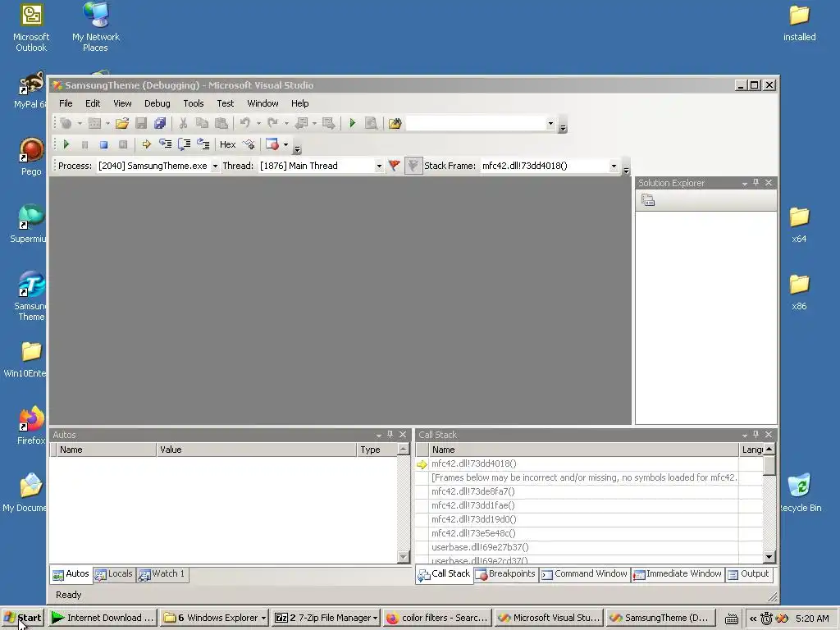This screenshot has height=630, width=840.
Task: Toggle Show Only Flagged Threads icon
Action: click(413, 166)
